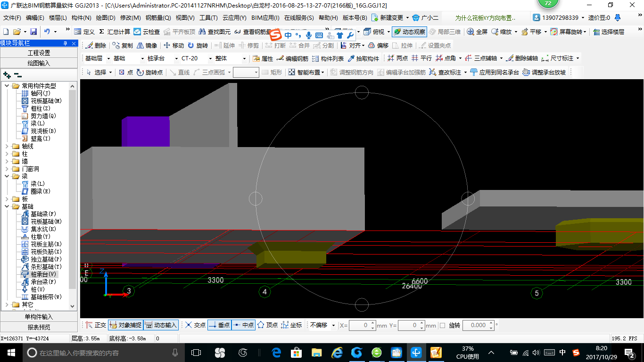Image resolution: width=644 pixels, height=362 pixels.
Task: Toggle 中点 midpoint snap
Action: [x=243, y=325]
